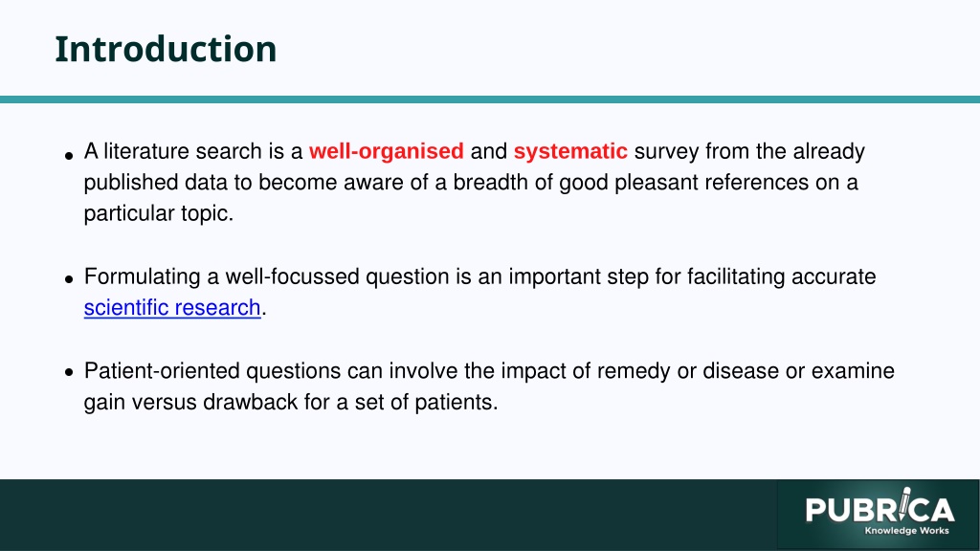Click the phrase "pleasant references"
The height and width of the screenshot is (551, 980).
[x=711, y=183]
